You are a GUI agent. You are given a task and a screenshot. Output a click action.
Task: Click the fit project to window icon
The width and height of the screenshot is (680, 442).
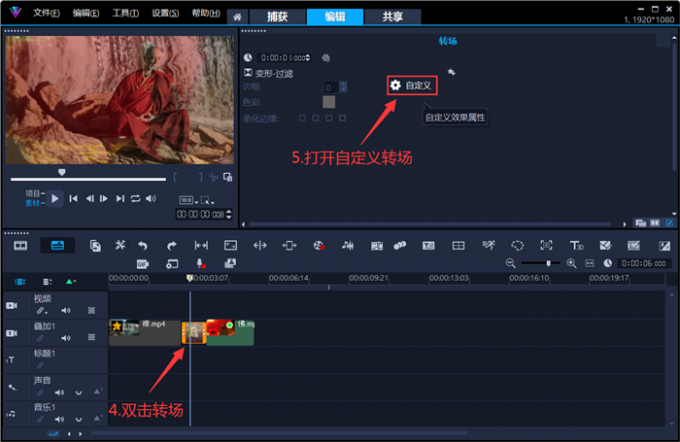coord(589,263)
